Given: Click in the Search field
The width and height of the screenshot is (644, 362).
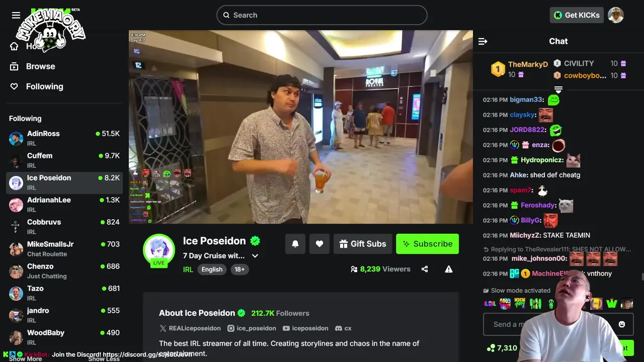Looking at the screenshot, I should tap(322, 15).
